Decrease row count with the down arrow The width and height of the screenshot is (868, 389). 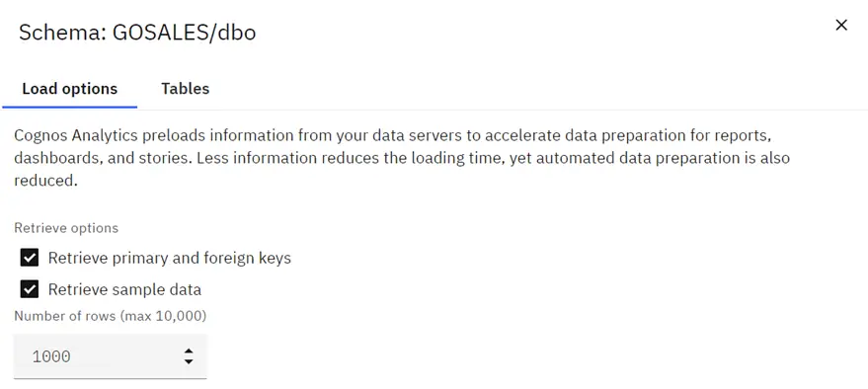(189, 361)
